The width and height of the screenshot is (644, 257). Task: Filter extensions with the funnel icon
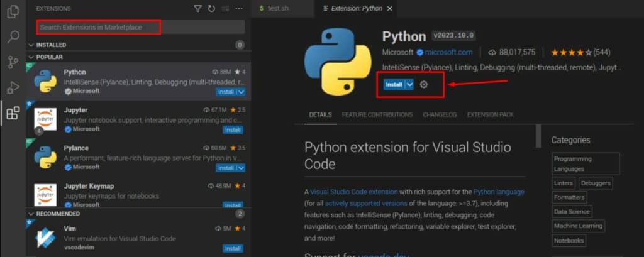click(x=197, y=8)
